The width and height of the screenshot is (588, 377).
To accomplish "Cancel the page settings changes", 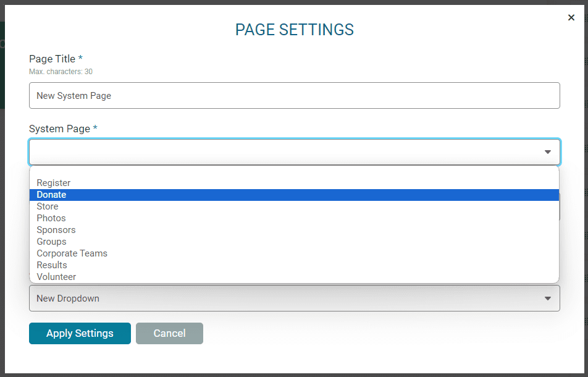I will 169,333.
